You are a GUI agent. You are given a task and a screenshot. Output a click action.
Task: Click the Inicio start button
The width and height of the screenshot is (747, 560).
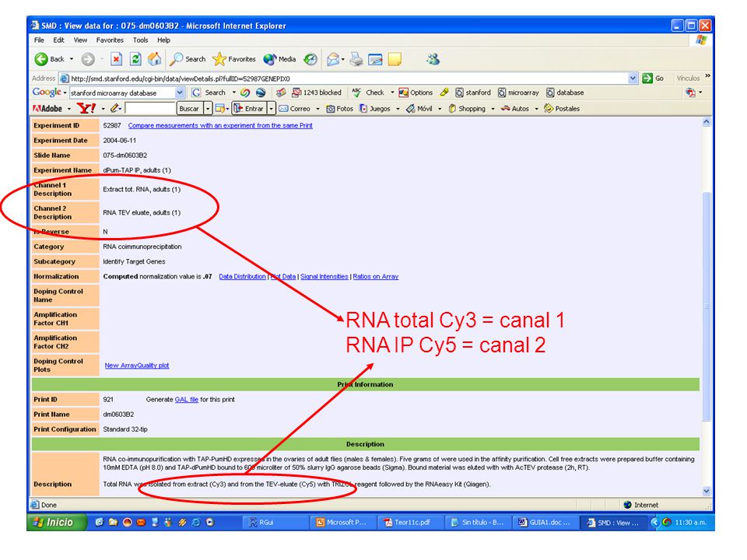(57, 523)
